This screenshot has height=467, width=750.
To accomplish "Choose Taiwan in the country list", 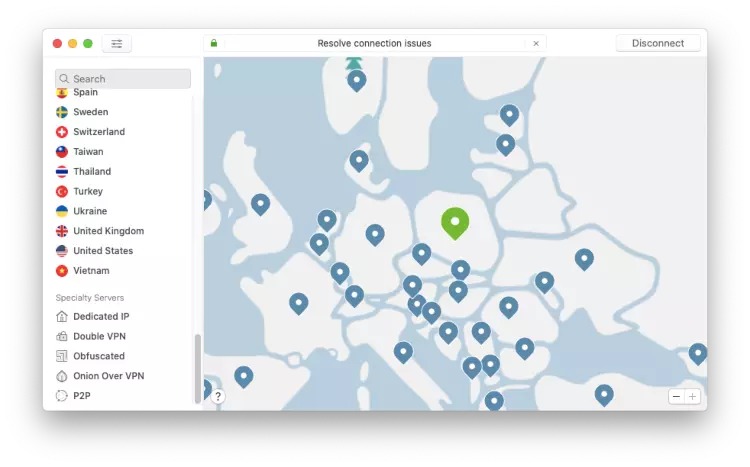I will click(x=88, y=152).
